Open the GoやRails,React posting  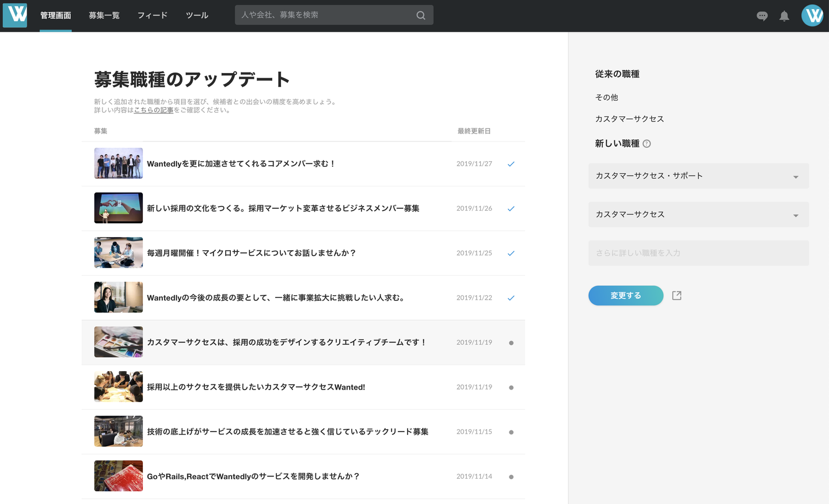click(x=253, y=476)
